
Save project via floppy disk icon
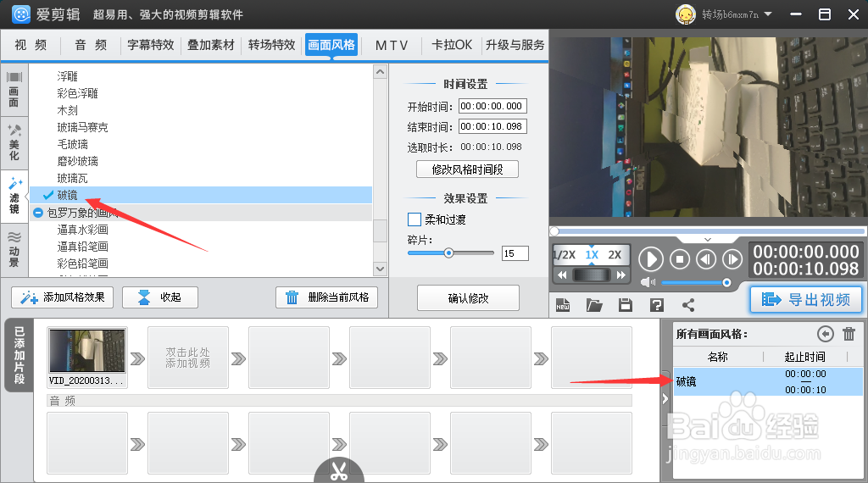coord(626,305)
